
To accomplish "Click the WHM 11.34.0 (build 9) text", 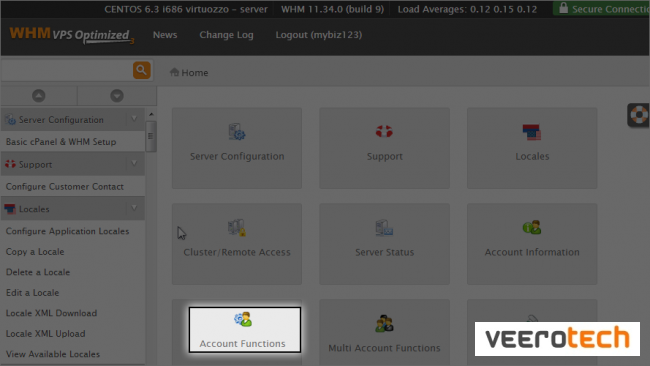I will [x=332, y=9].
